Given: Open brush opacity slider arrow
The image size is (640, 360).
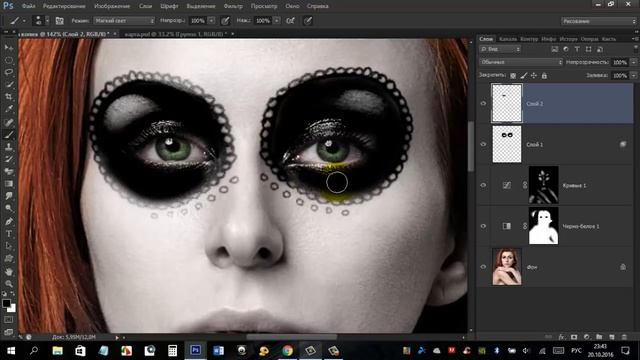Looking at the screenshot, I should click(x=211, y=20).
